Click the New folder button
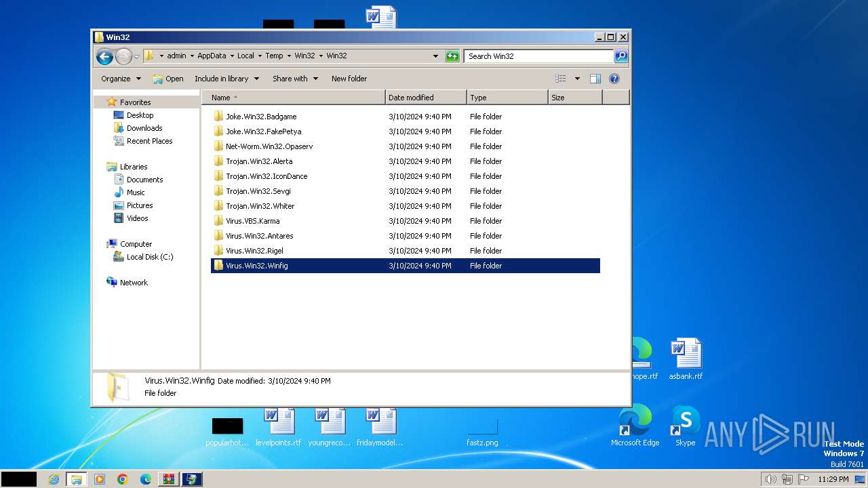This screenshot has width=868, height=488. [x=349, y=79]
